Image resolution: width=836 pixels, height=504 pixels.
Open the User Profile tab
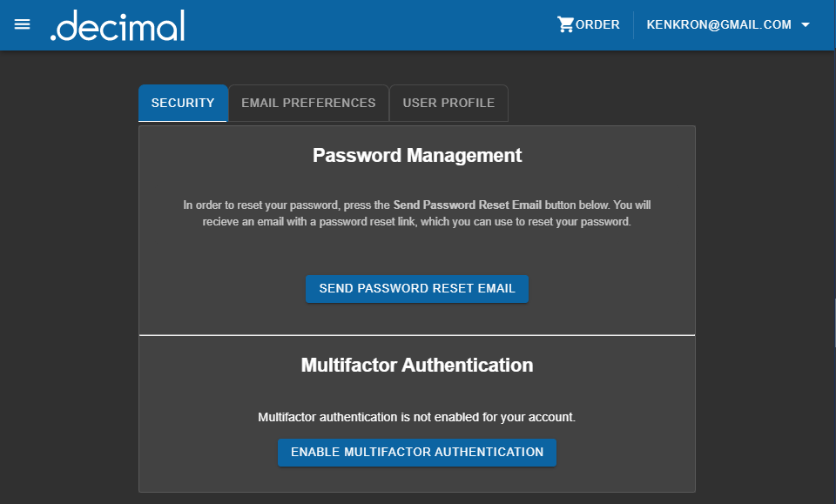click(x=448, y=103)
